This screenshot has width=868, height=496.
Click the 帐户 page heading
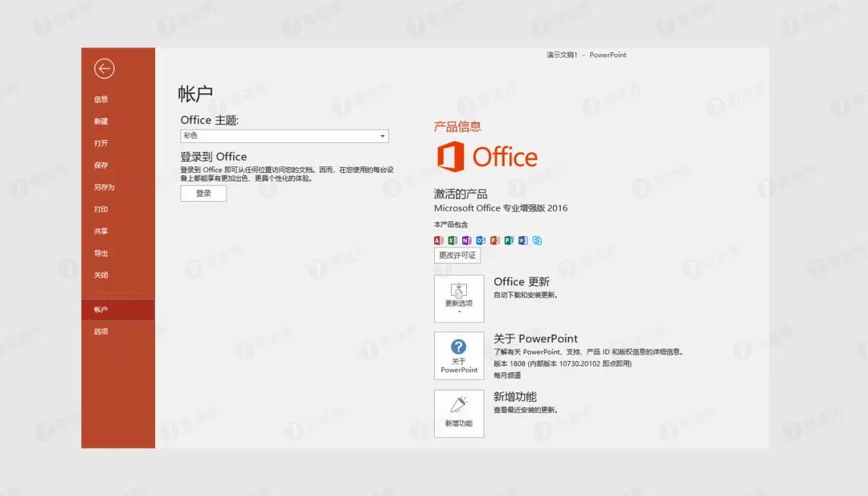[x=195, y=93]
